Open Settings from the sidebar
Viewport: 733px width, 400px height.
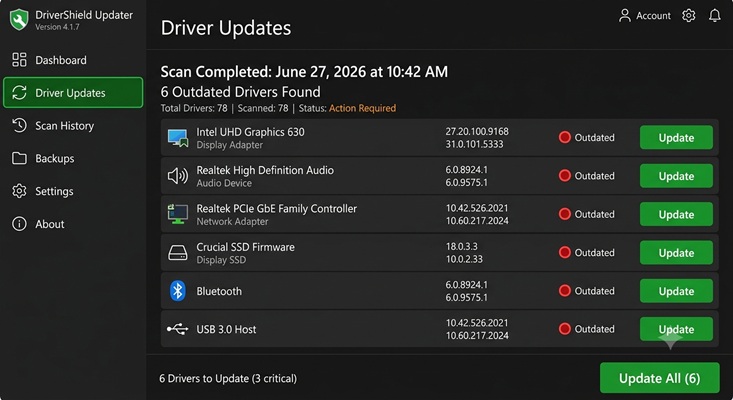(x=73, y=191)
